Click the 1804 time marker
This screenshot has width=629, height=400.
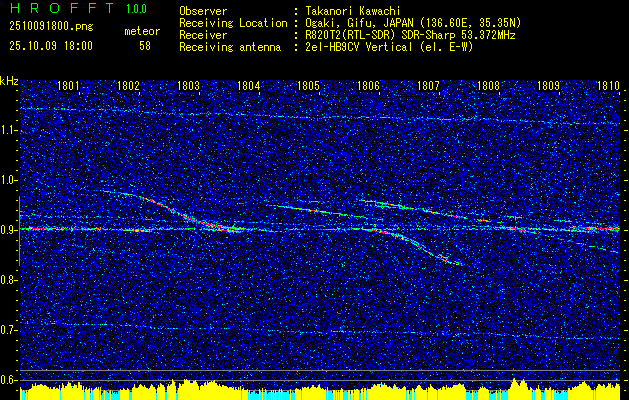pos(248,86)
